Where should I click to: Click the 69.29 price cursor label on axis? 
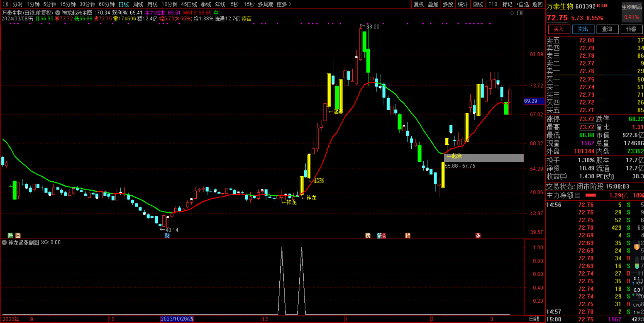(534, 101)
